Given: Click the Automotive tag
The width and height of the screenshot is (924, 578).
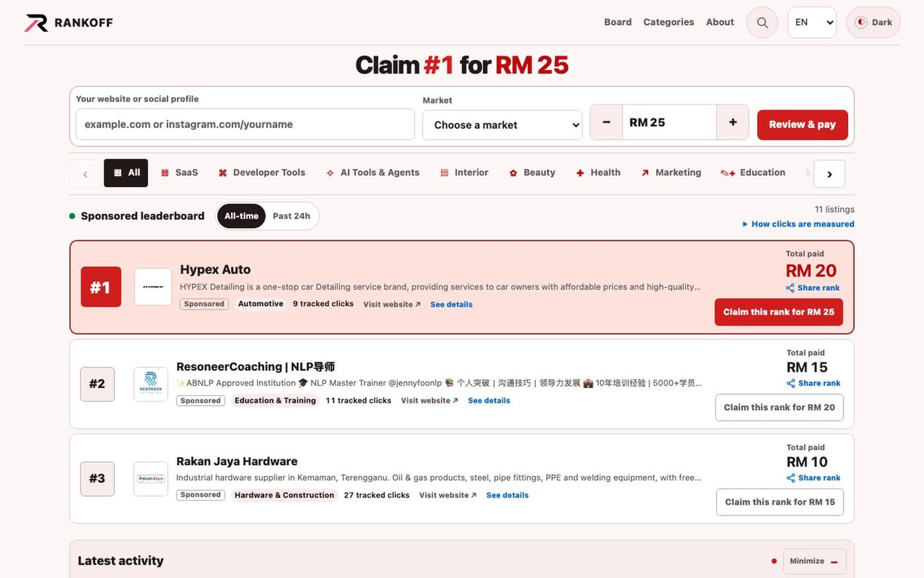Looking at the screenshot, I should point(261,304).
